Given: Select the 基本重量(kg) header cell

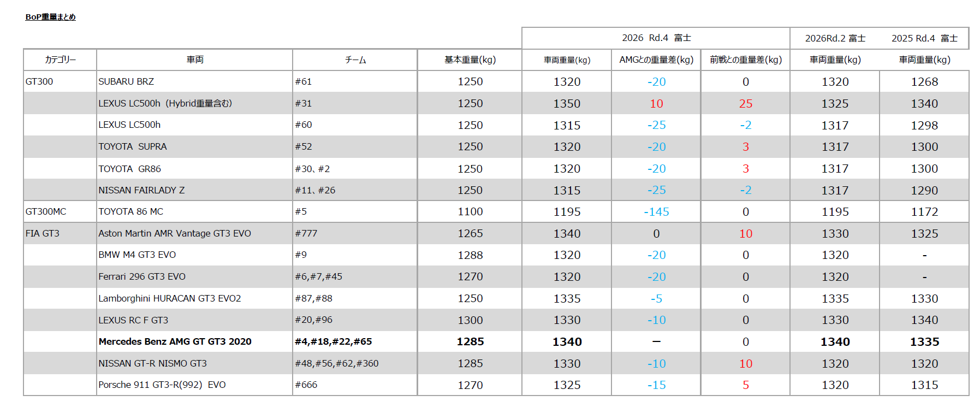Looking at the screenshot, I should click(x=470, y=60).
